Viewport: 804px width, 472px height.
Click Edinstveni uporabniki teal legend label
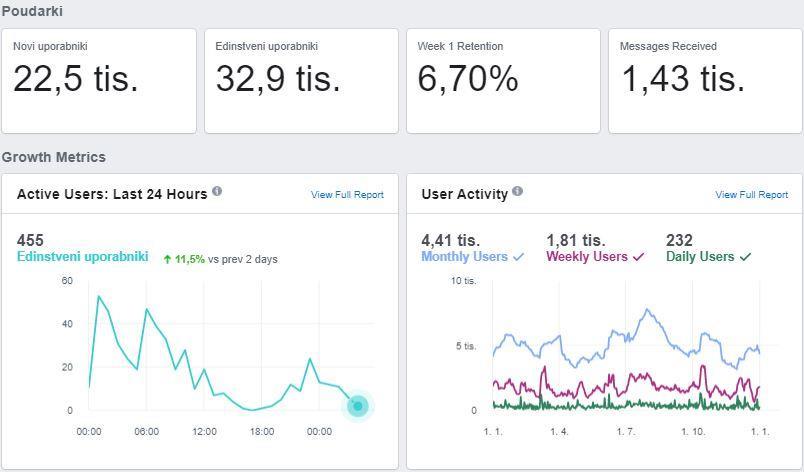click(83, 257)
